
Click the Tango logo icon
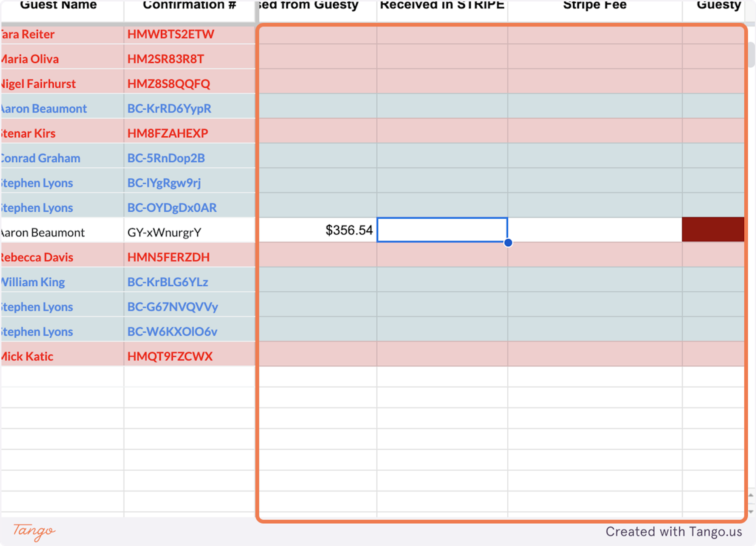34,532
